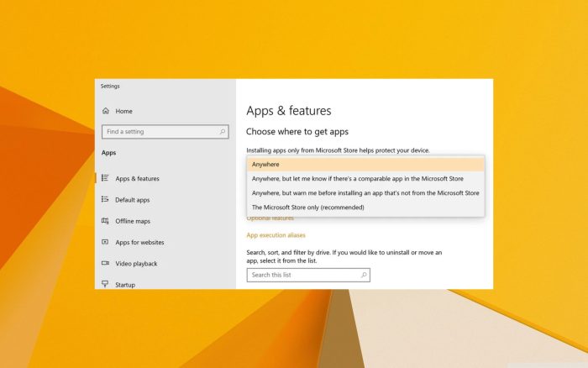
Task: Click the Video playback camera icon
Action: coord(105,263)
